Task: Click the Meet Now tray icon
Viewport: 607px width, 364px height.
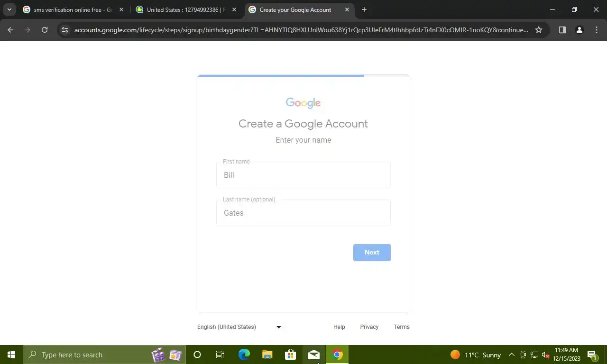Action: click(x=523, y=355)
